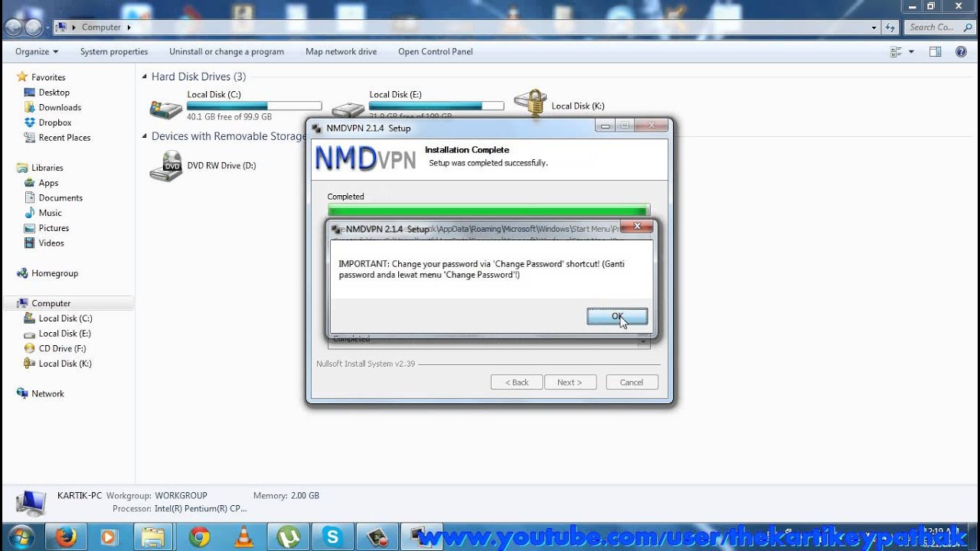Select the Local Disk (C:) drive icon
This screenshot has width=980, height=551.
(165, 109)
